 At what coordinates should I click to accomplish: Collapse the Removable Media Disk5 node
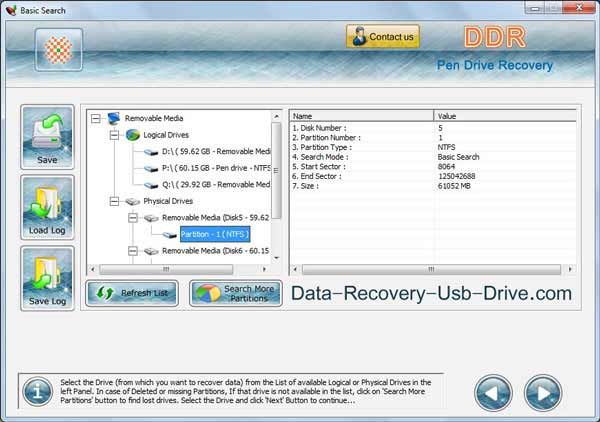pos(132,218)
